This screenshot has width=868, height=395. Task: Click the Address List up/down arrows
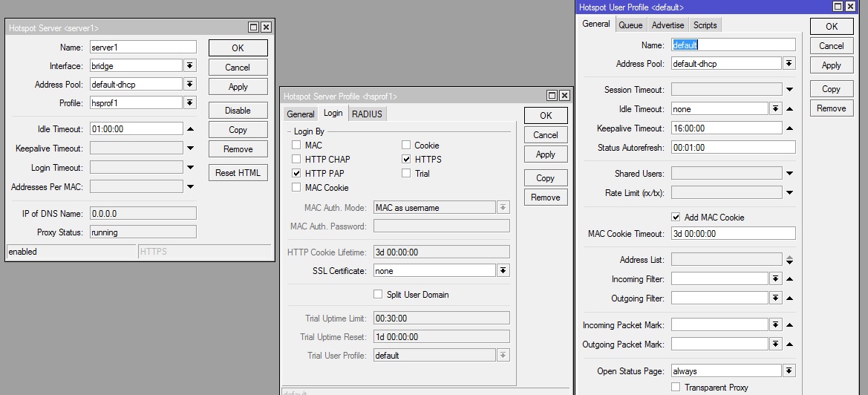790,259
